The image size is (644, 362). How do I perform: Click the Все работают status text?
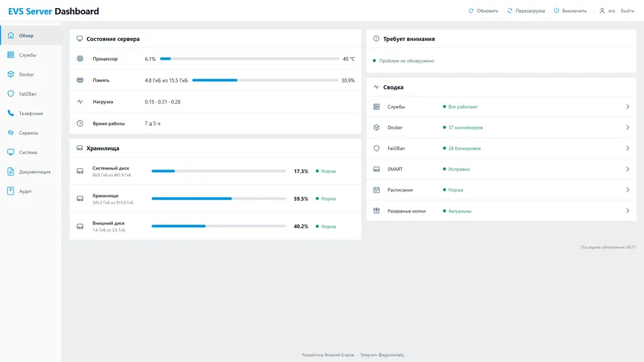463,107
